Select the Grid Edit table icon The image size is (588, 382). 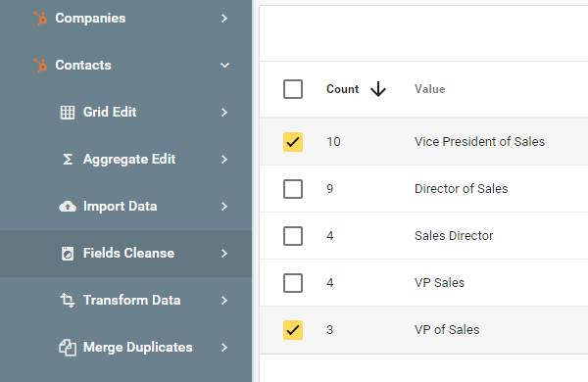pyautogui.click(x=68, y=113)
